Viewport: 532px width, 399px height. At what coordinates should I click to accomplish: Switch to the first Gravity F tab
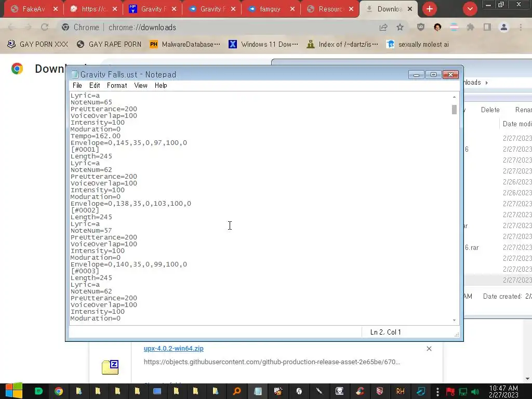tap(153, 9)
